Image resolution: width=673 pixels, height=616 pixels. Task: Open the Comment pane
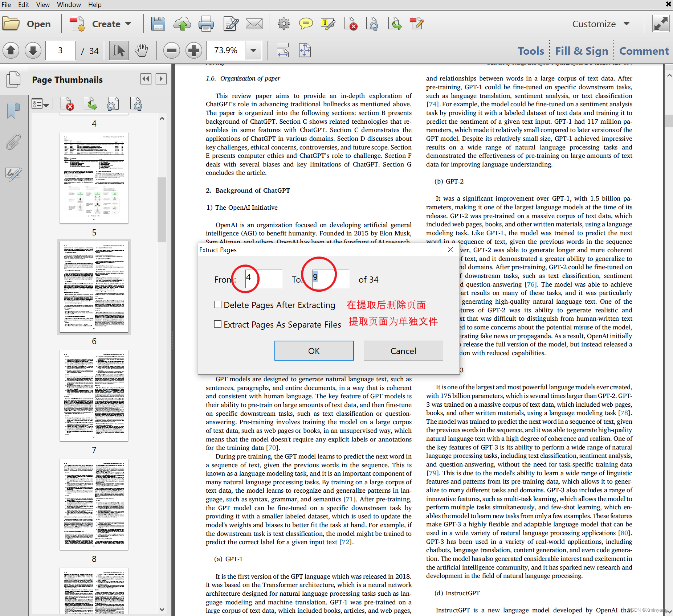point(644,51)
